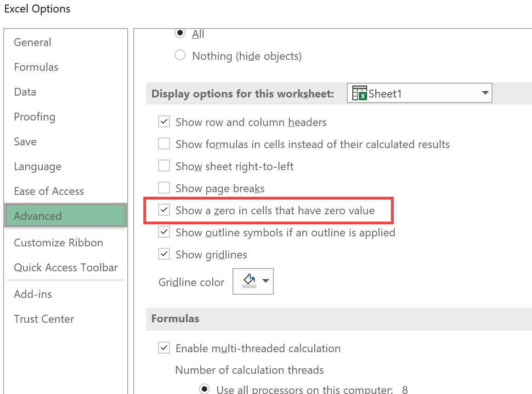The width and height of the screenshot is (532, 394).
Task: Select the Data category
Action: [25, 91]
